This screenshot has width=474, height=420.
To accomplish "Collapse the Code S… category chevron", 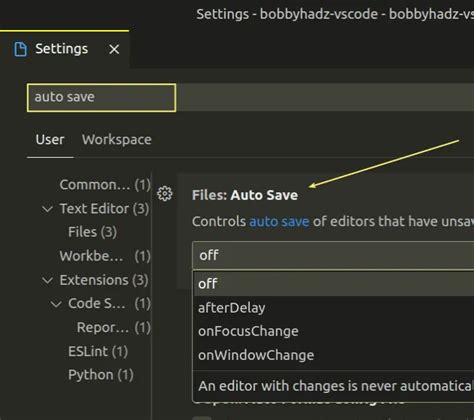I will point(56,304).
